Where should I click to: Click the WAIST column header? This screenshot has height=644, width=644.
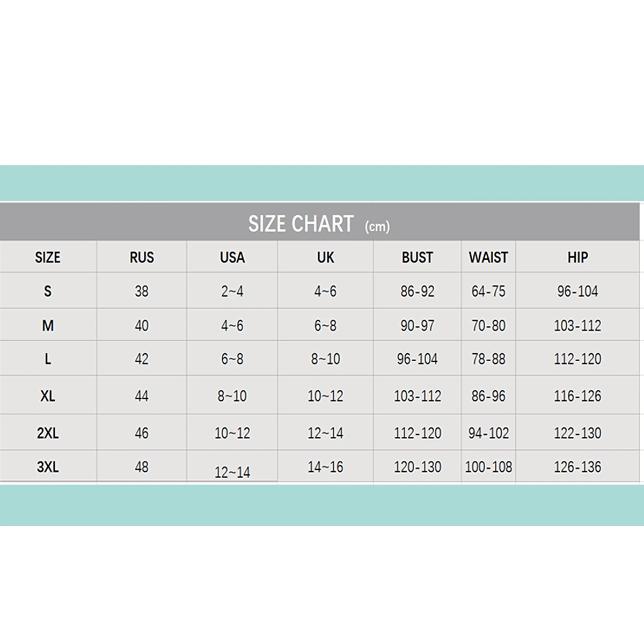coord(488,258)
